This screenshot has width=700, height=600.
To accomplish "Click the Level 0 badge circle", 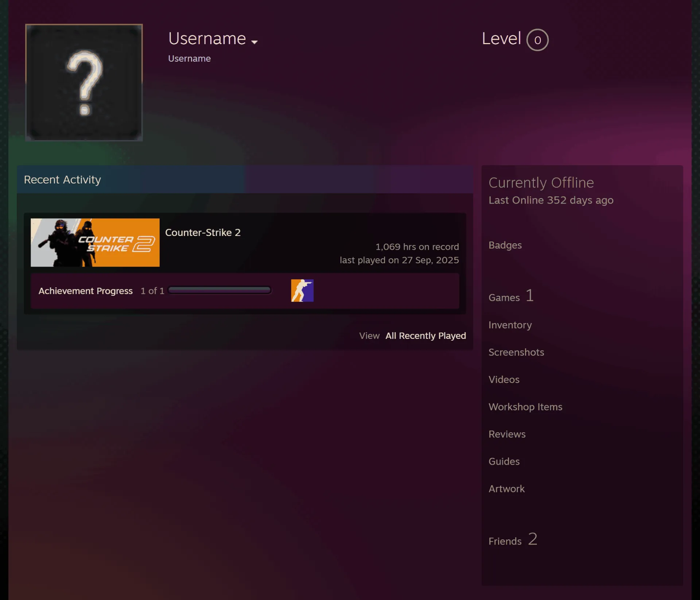I will (x=537, y=40).
